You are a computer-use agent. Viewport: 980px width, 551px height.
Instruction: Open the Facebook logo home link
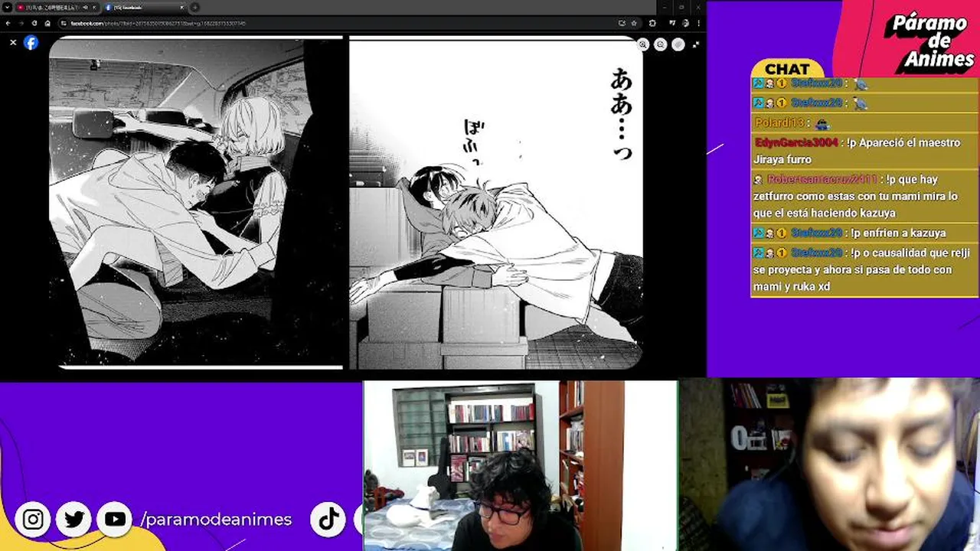click(x=31, y=43)
